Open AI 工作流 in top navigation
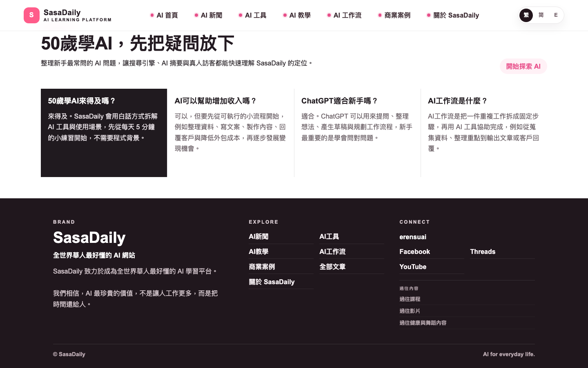This screenshot has width=588, height=368. [344, 15]
